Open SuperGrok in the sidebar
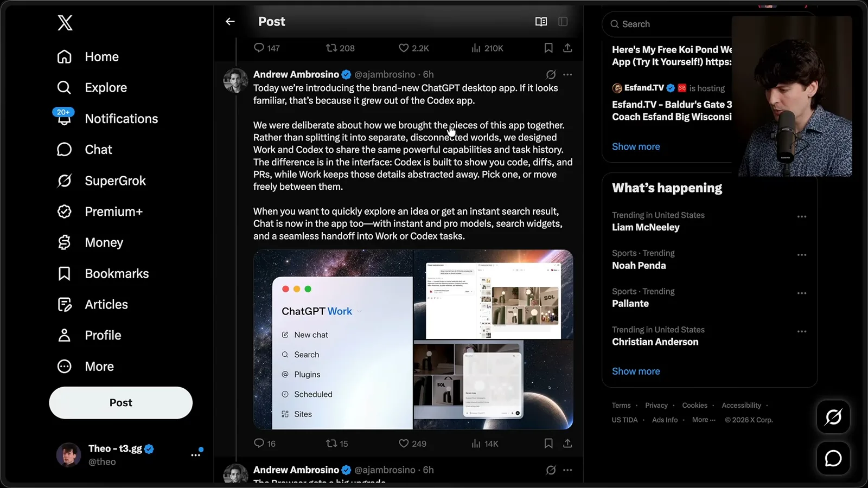Image resolution: width=868 pixels, height=488 pixels. pos(101,181)
